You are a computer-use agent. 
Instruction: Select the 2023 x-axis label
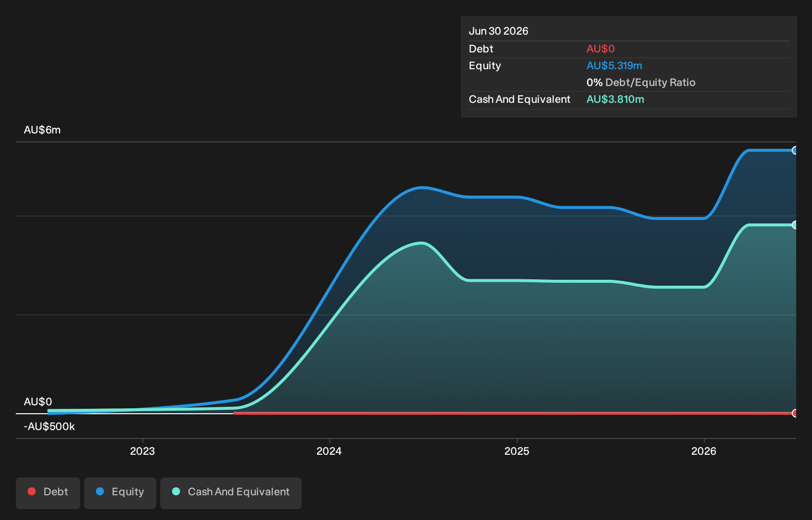(x=142, y=451)
